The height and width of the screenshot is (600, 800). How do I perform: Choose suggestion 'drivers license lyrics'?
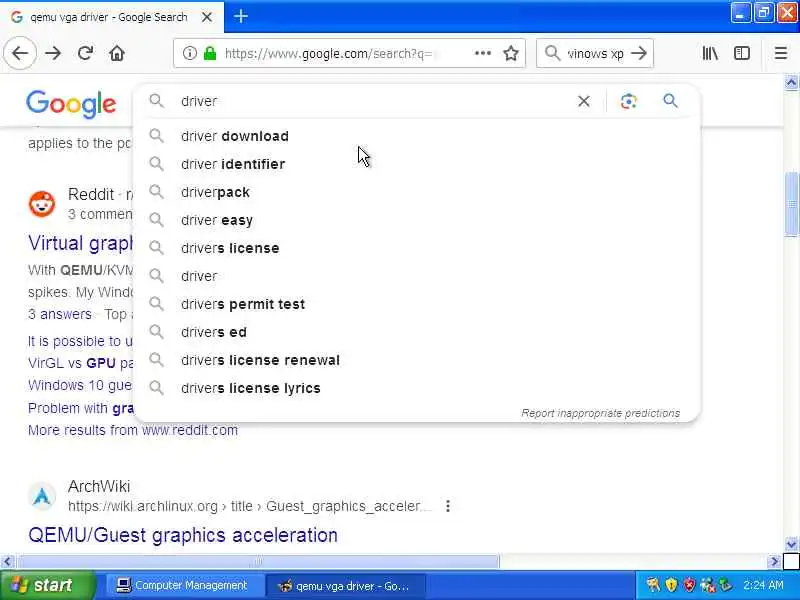[416, 388]
